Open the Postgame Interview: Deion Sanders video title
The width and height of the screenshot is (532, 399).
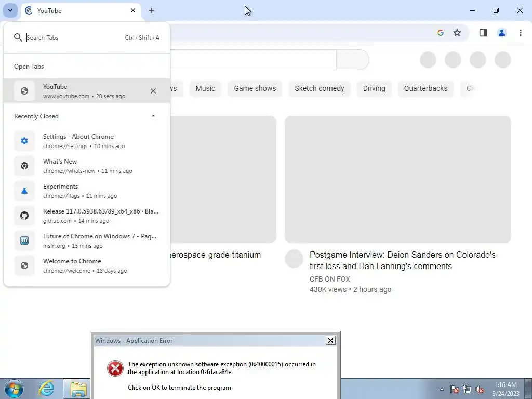pos(403,261)
